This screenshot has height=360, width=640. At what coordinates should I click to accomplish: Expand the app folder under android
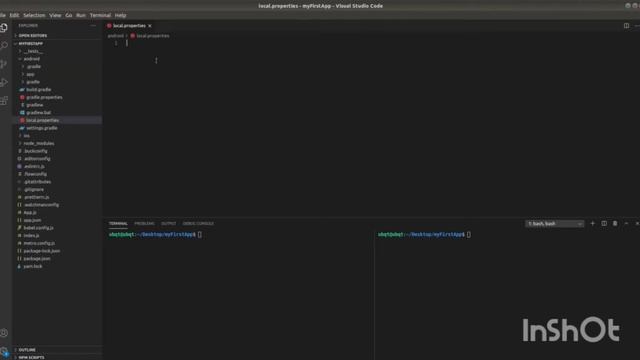point(31,74)
